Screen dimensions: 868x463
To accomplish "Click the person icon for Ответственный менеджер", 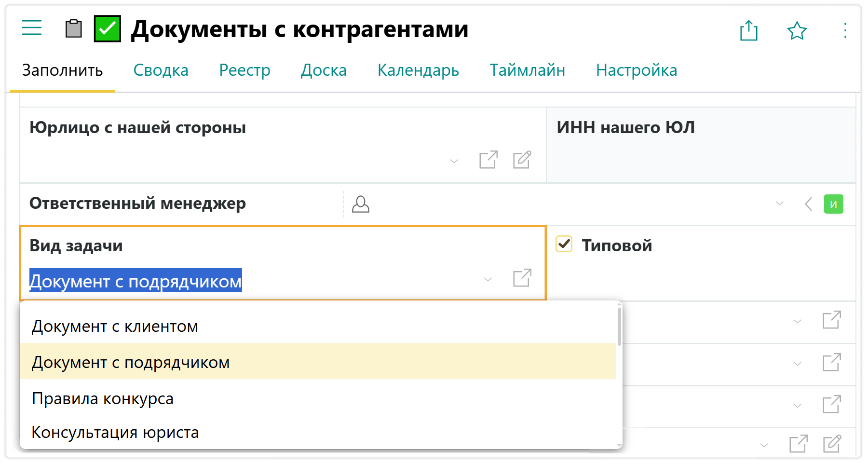I will point(360,204).
